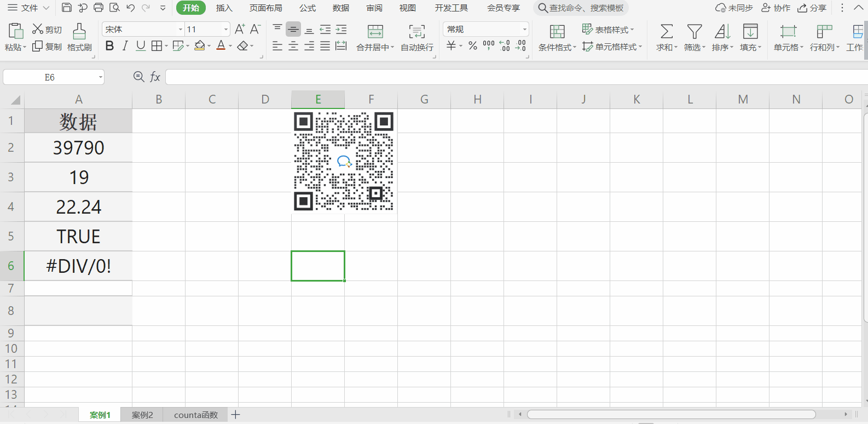The height and width of the screenshot is (424, 868).
Task: Open the borders dropdown arrow
Action: [166, 46]
